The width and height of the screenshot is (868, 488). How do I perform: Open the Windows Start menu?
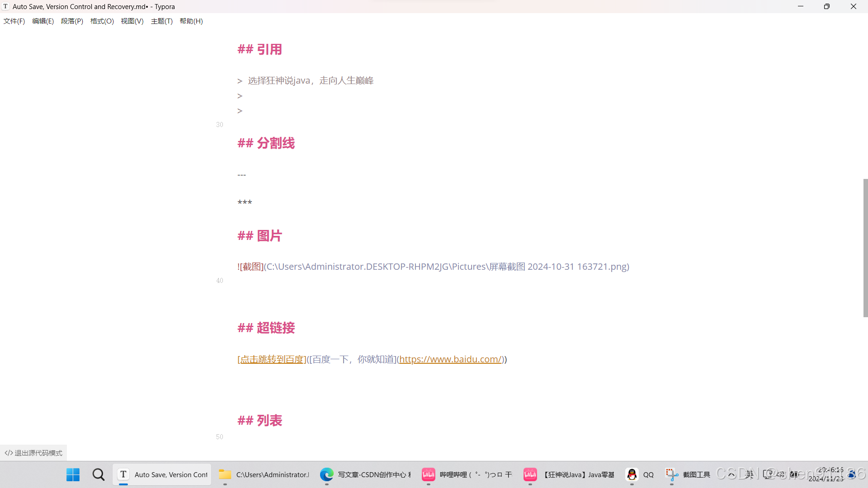[x=73, y=474]
